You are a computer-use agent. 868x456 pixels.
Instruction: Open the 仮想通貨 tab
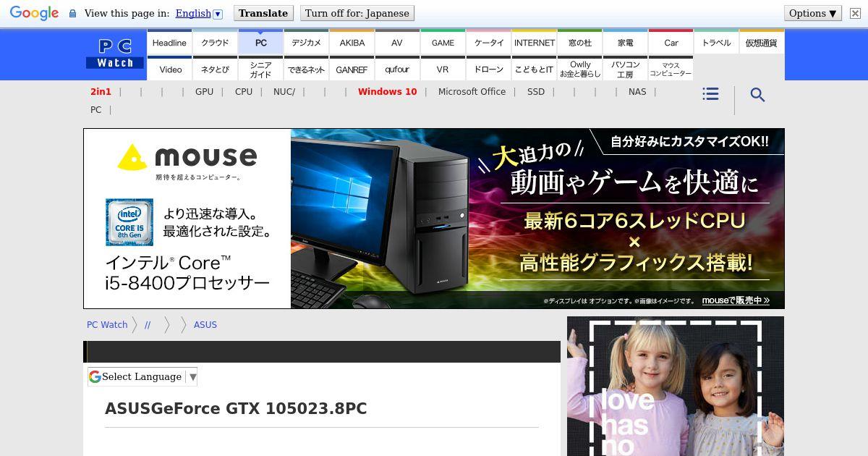[x=761, y=42]
